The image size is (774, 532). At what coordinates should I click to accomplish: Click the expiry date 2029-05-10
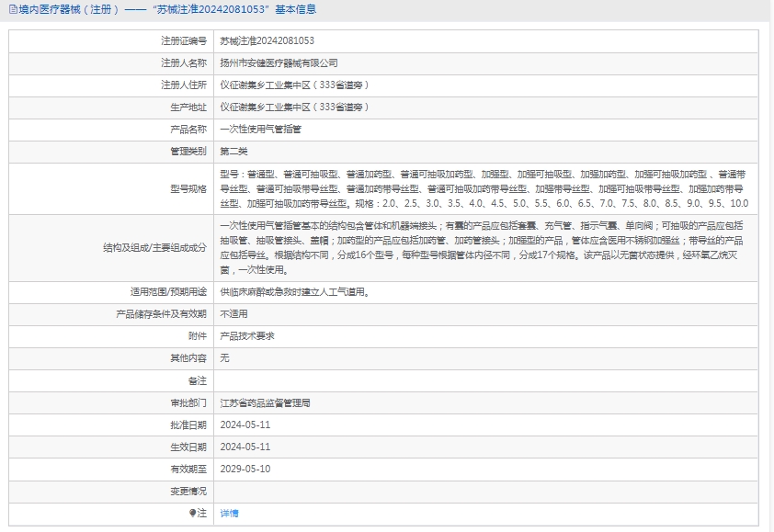tap(245, 470)
